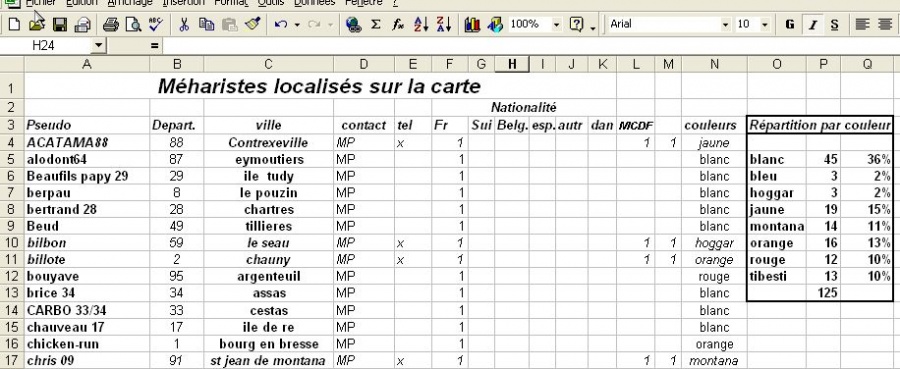Open the Insertion menu
Viewport: 900px width, 369px height.
[x=183, y=3]
